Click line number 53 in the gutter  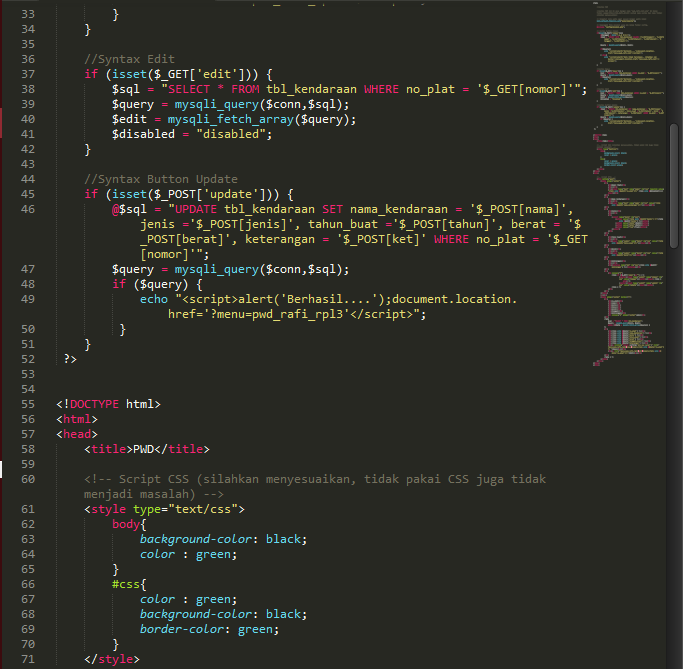pos(28,375)
